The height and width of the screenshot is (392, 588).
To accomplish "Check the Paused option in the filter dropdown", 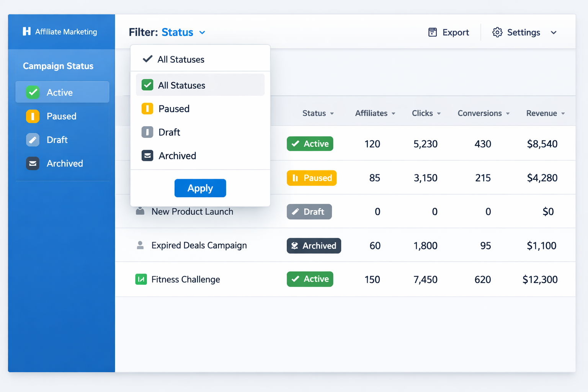I will click(x=147, y=108).
